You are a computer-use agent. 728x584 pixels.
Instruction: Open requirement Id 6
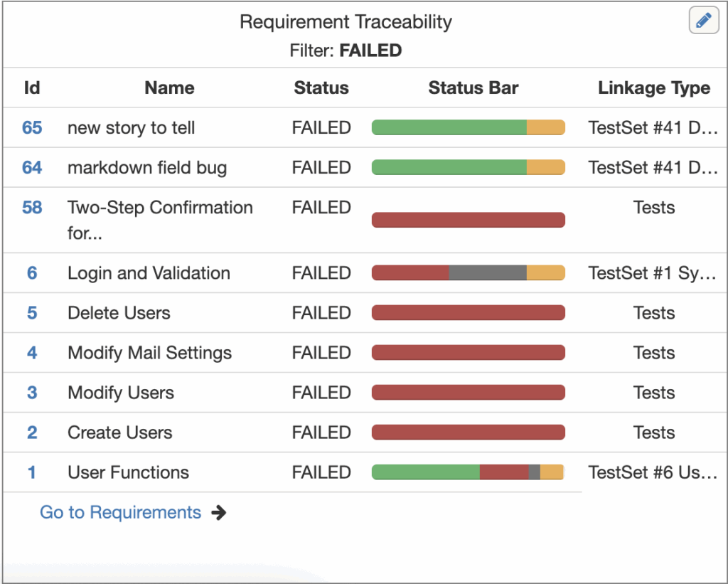click(x=32, y=273)
